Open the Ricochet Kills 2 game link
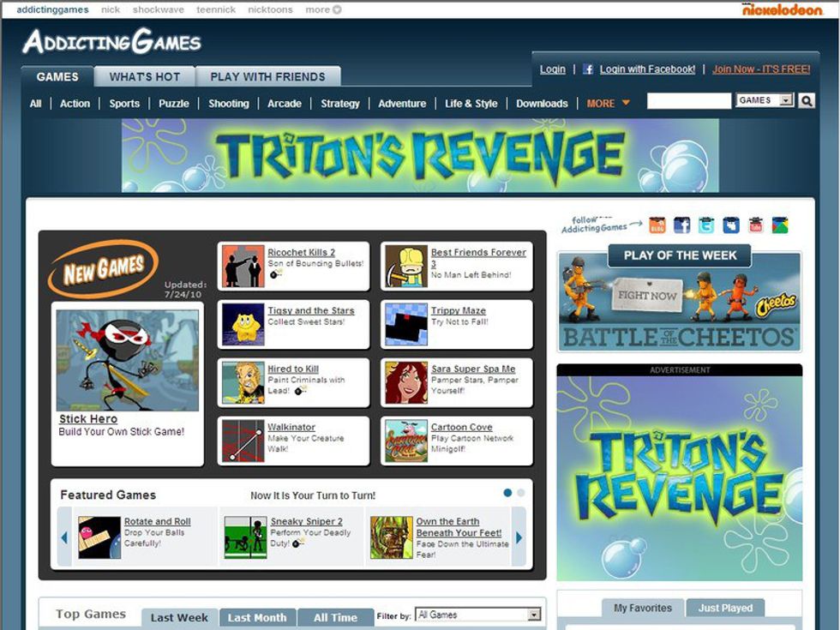 301,253
